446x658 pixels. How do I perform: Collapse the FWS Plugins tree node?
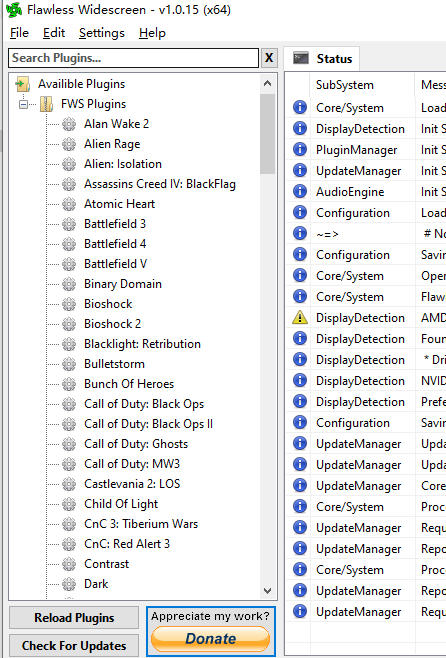23,104
